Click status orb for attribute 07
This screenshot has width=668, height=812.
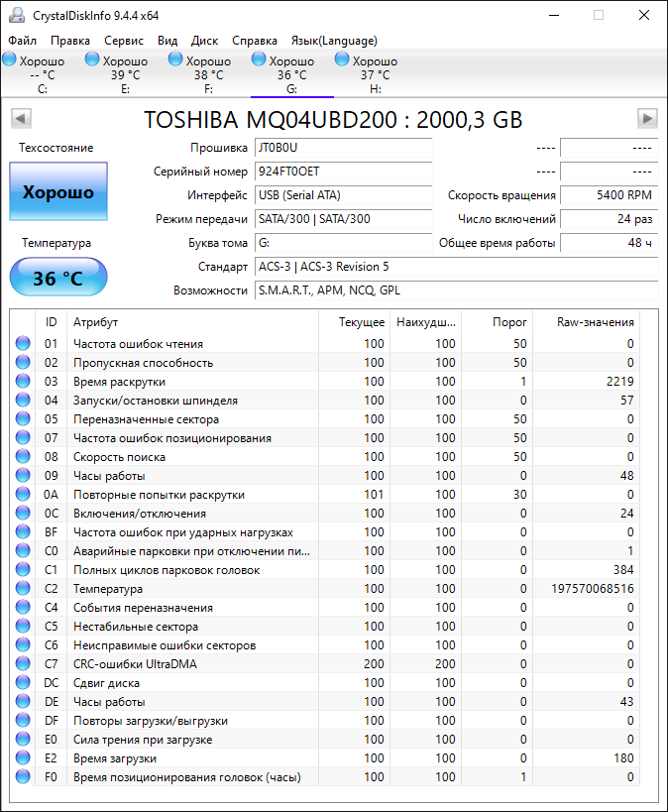pyautogui.click(x=23, y=437)
